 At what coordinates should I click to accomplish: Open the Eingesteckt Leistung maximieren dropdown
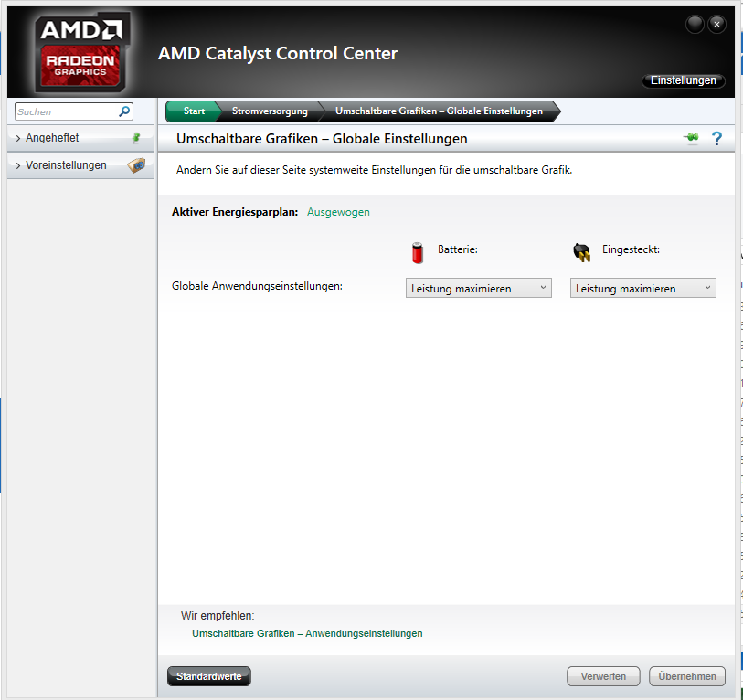click(x=643, y=288)
